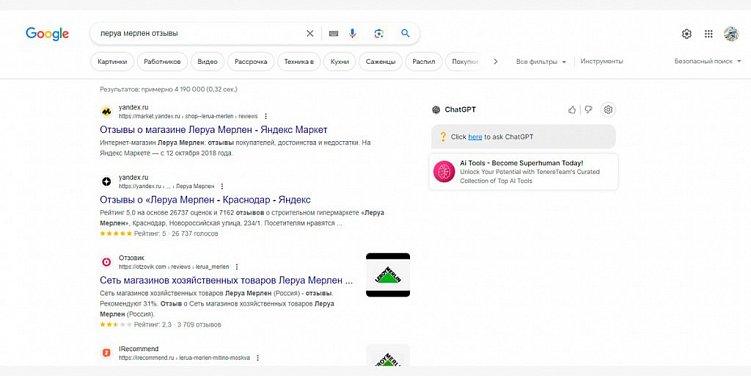Open AI Tools Become Superhuman ad
The image size is (751, 376).
pyautogui.click(x=523, y=171)
